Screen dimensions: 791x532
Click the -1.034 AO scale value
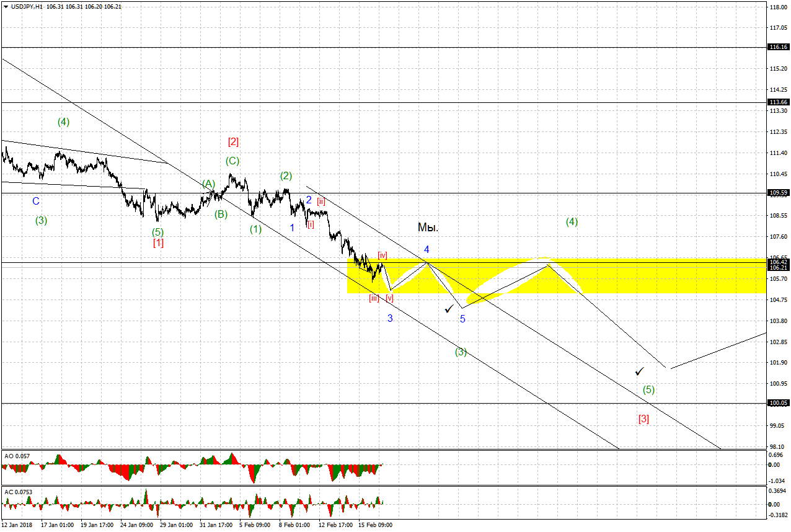(777, 481)
